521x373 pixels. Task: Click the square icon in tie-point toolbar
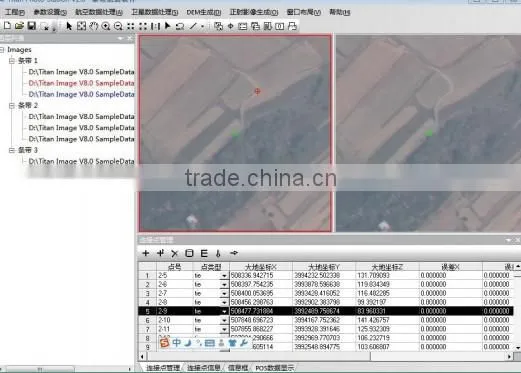click(x=189, y=253)
